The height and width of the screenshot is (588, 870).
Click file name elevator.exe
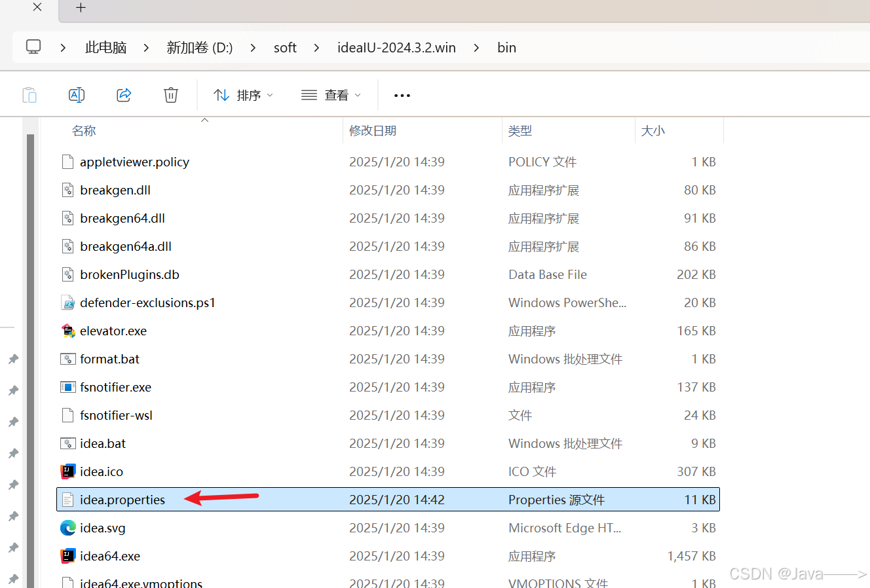tap(113, 331)
